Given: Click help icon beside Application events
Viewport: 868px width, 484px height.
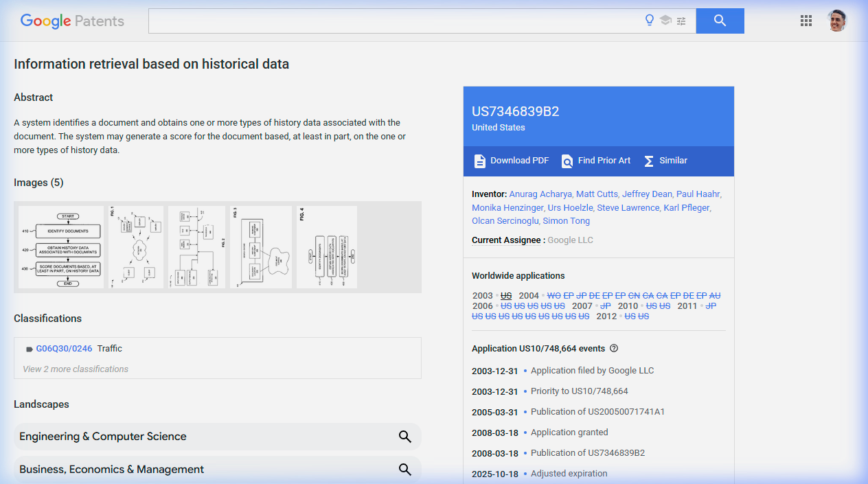Looking at the screenshot, I should [x=614, y=348].
